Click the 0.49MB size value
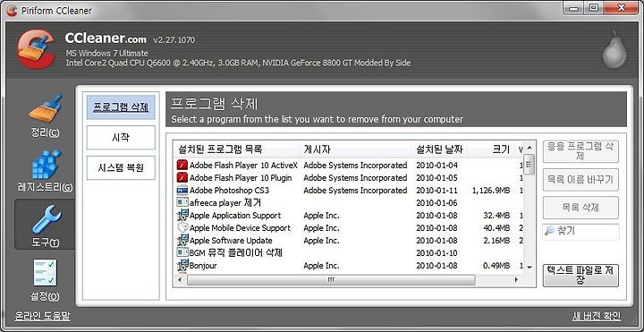The width and height of the screenshot is (644, 332). 497,266
